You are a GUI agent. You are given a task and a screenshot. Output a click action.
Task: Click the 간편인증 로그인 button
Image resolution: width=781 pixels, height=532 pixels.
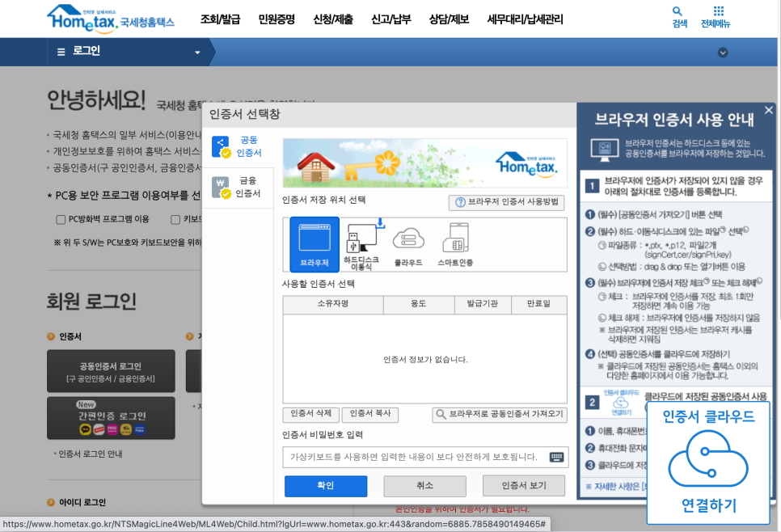pos(111,418)
